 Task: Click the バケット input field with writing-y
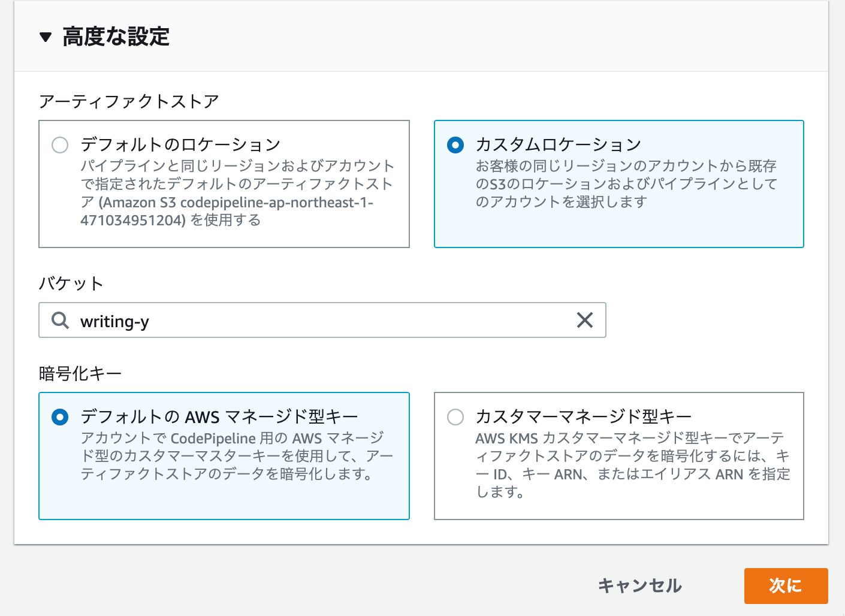322,321
